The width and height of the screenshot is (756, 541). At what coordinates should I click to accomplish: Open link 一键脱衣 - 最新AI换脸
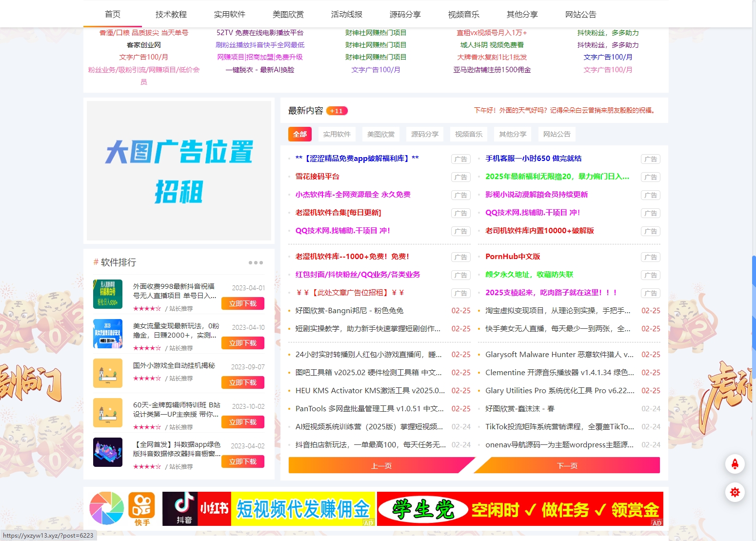260,70
